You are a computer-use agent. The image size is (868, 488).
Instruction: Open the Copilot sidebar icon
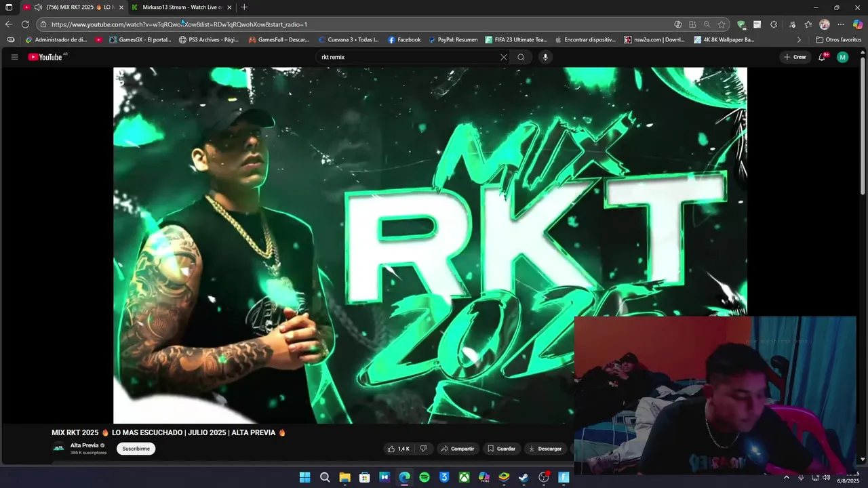point(858,24)
